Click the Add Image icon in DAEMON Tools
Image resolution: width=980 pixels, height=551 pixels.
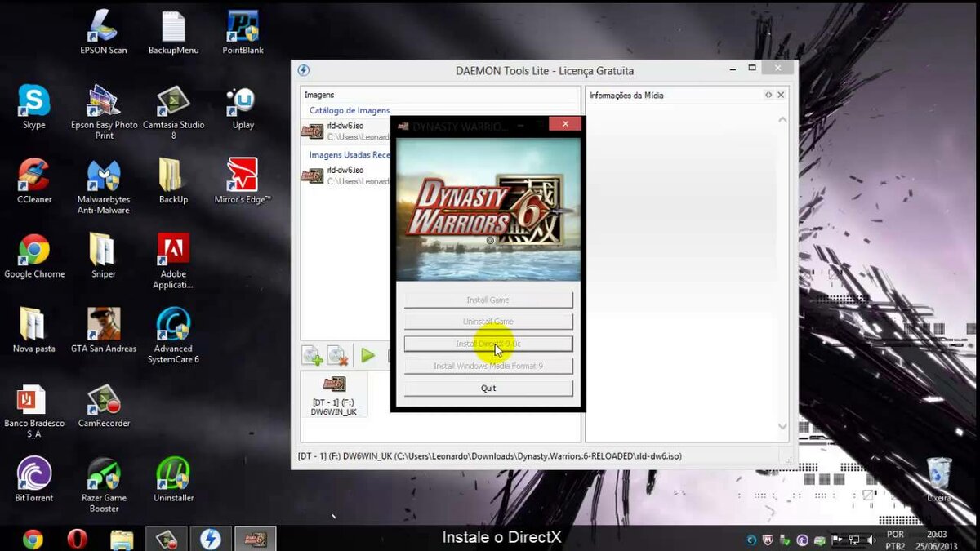(313, 356)
